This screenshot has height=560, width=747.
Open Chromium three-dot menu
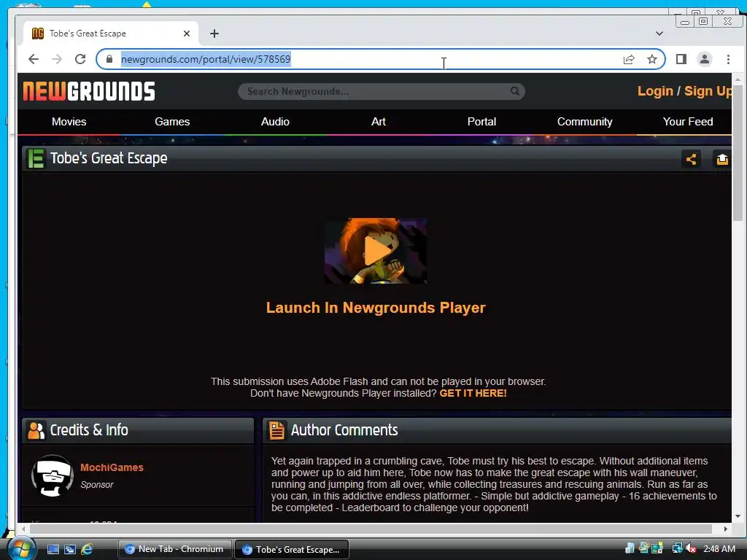pyautogui.click(x=728, y=59)
